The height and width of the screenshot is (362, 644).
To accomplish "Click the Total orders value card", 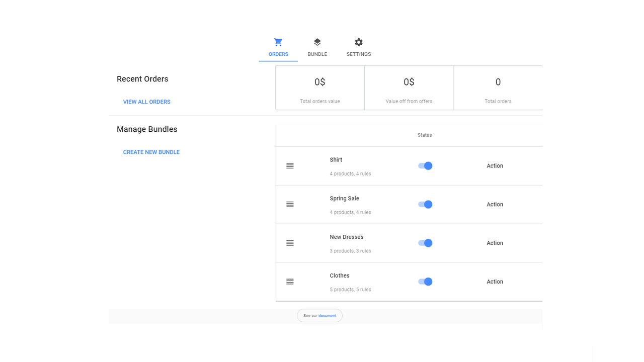I will point(319,87).
